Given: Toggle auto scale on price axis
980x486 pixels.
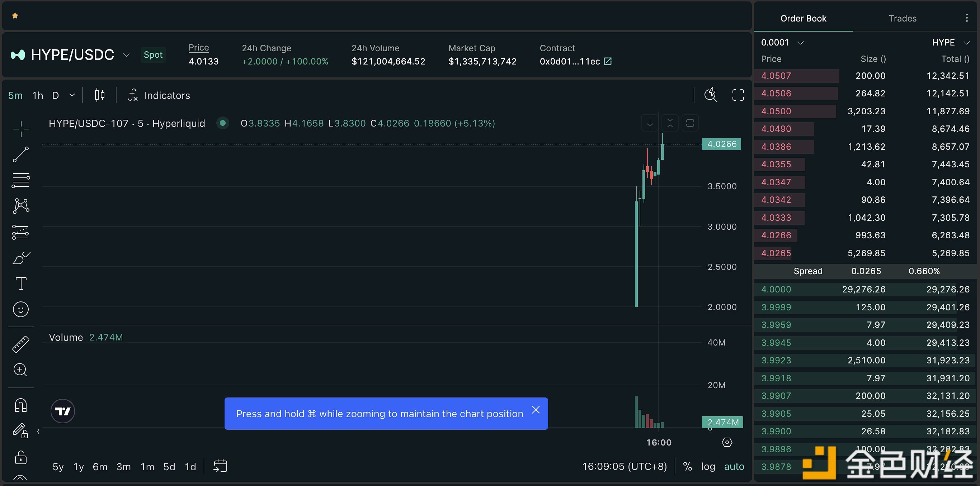Looking at the screenshot, I should (x=734, y=467).
